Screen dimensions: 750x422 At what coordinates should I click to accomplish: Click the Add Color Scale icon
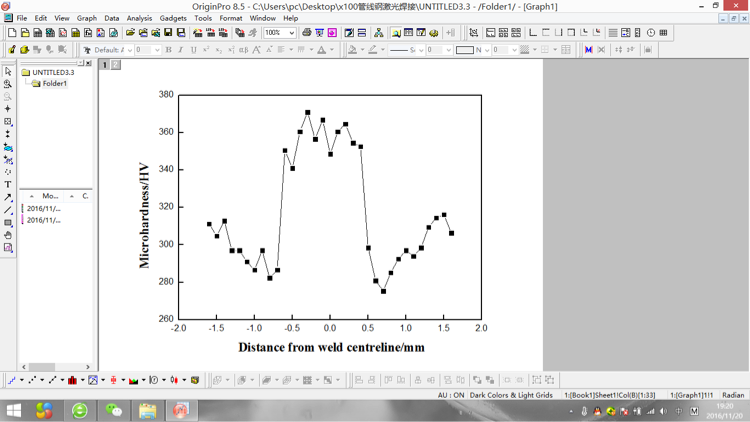[x=638, y=33]
